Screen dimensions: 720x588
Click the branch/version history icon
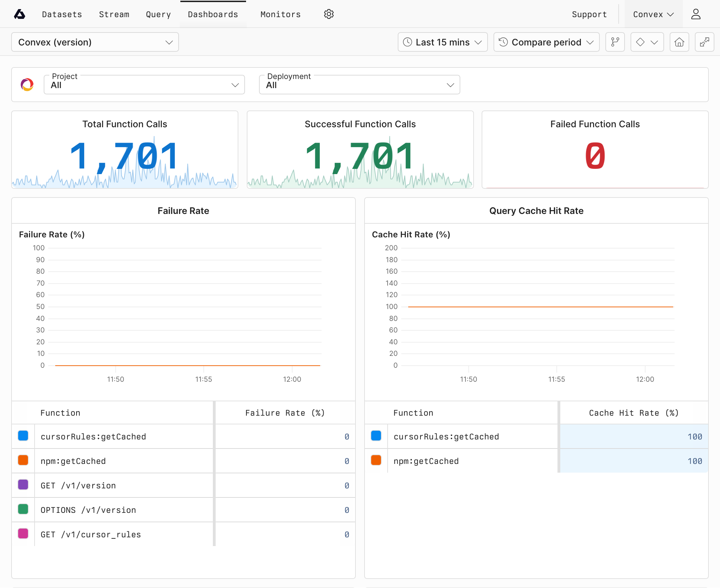coord(615,42)
